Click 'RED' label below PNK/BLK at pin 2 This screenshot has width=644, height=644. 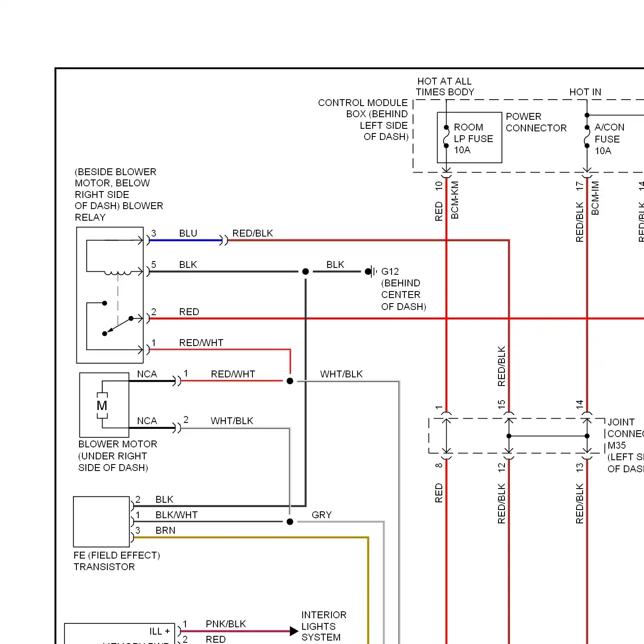tap(216, 639)
